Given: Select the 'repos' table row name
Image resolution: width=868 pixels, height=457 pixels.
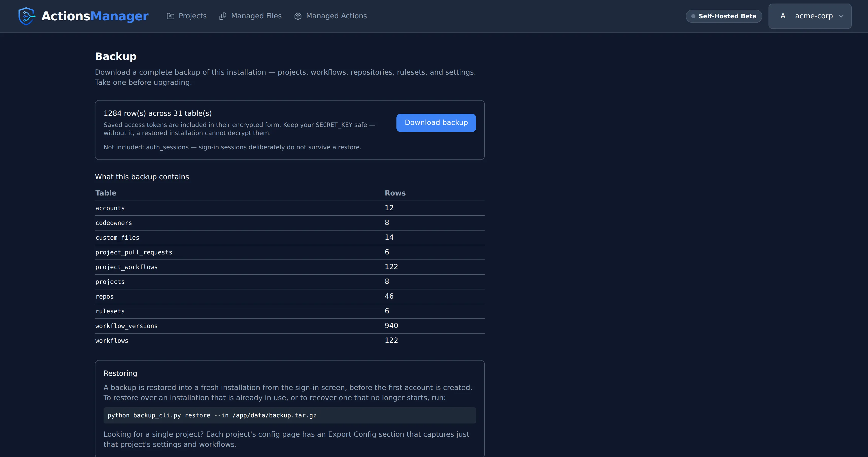Looking at the screenshot, I should tap(105, 297).
